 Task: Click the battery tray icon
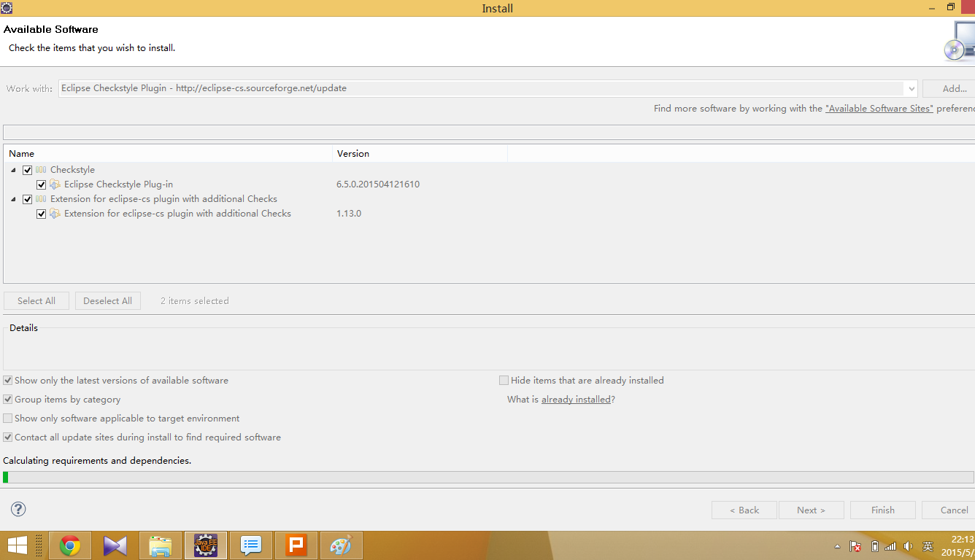point(874,546)
